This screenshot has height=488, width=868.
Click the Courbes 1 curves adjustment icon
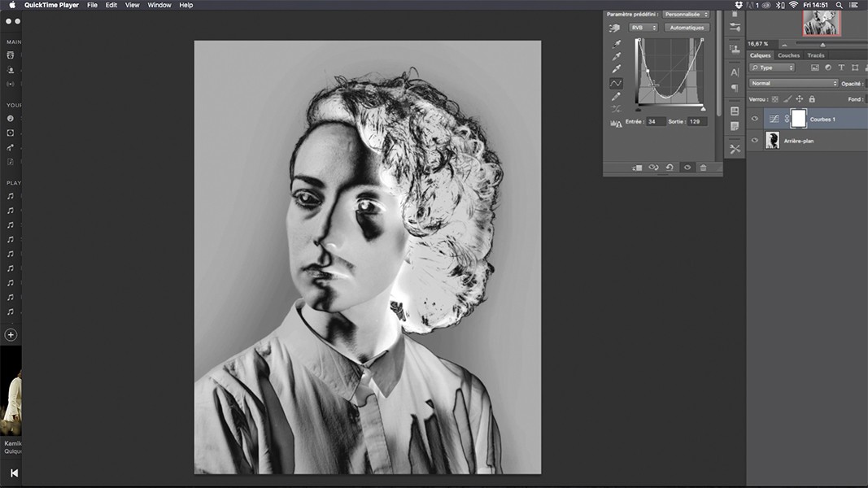(774, 119)
